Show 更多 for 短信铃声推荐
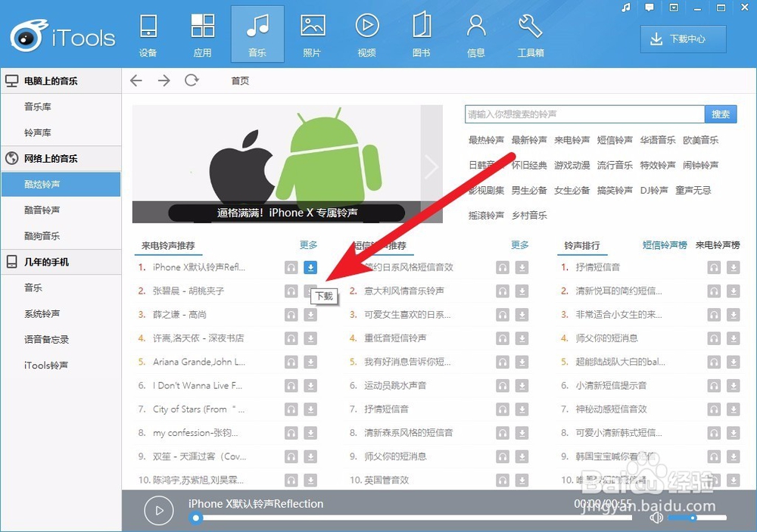 [x=520, y=244]
